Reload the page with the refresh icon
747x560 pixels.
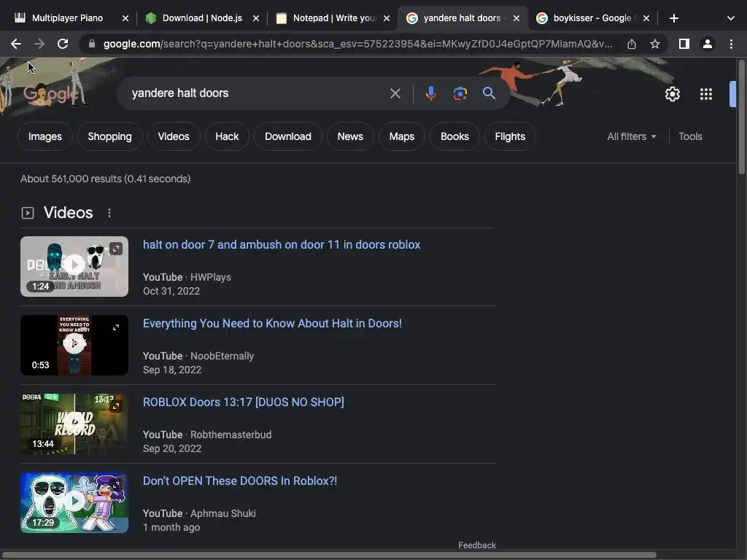coord(63,44)
